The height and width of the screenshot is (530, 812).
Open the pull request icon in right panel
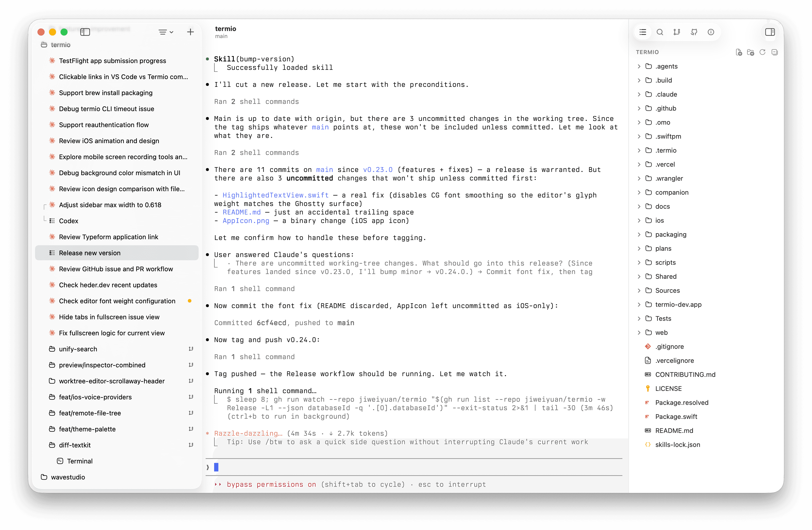click(694, 32)
